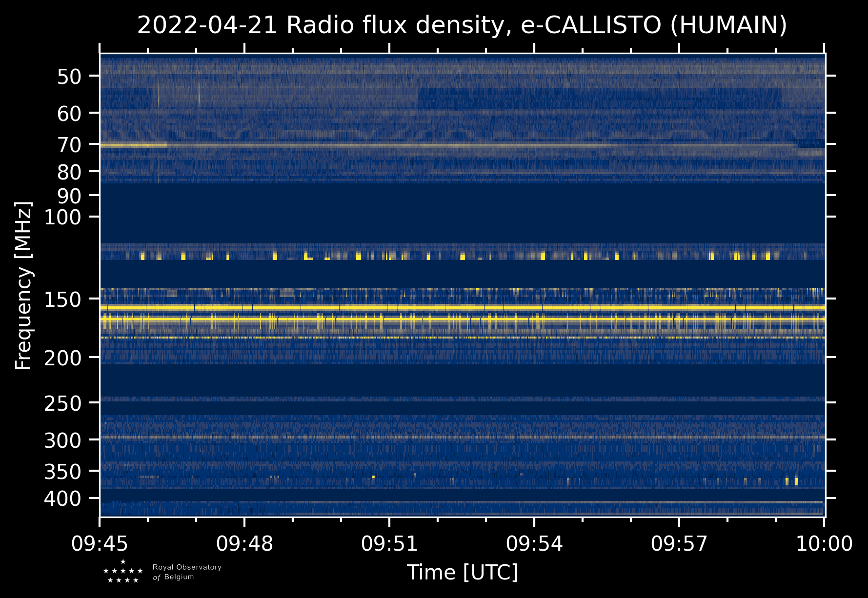
Task: Click the Royal Observatory of Belgium text
Action: 187,572
